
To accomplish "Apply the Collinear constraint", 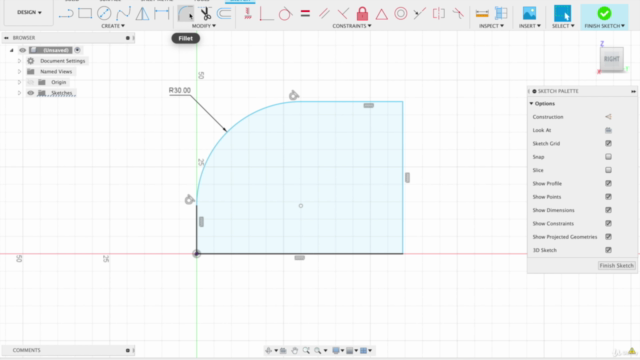I will click(x=419, y=13).
